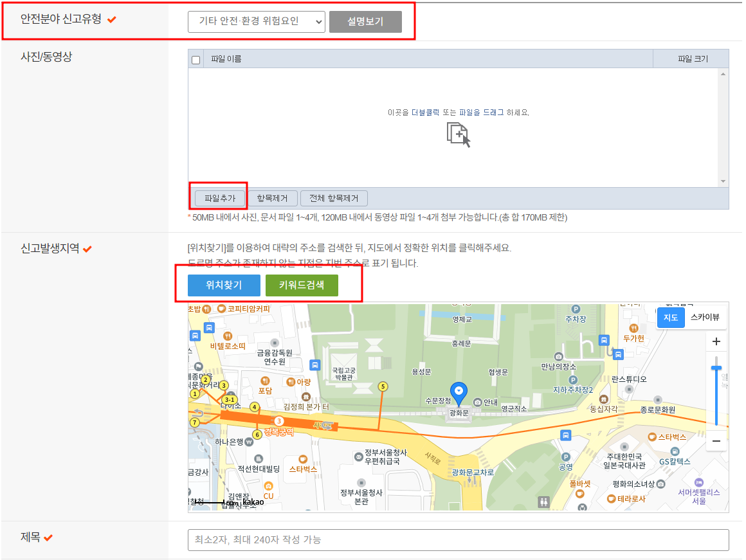This screenshot has height=560, width=746.
Task: Click the 국립고궁박물관 label
Action: point(343,374)
